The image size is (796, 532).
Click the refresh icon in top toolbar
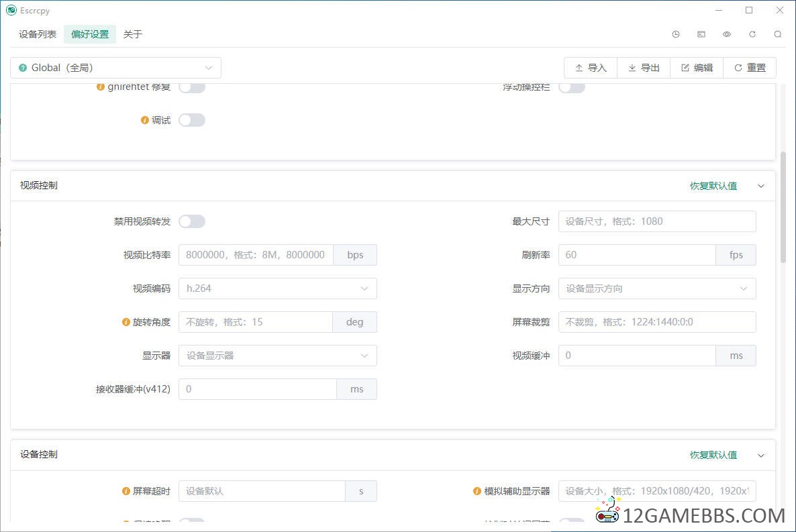pyautogui.click(x=752, y=34)
